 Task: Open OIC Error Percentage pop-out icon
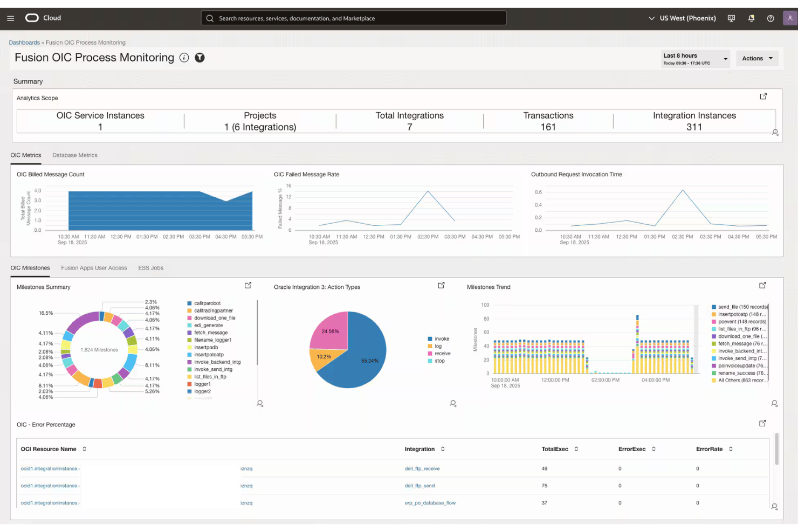click(762, 424)
